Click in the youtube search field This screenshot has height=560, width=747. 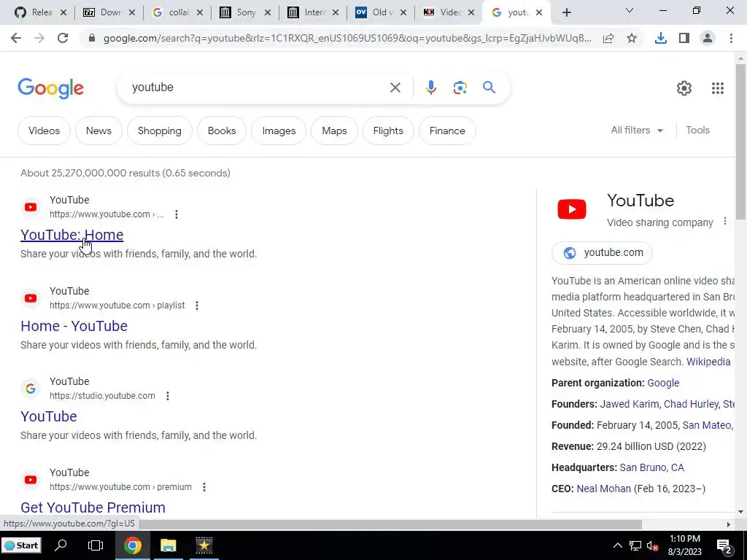point(258,87)
